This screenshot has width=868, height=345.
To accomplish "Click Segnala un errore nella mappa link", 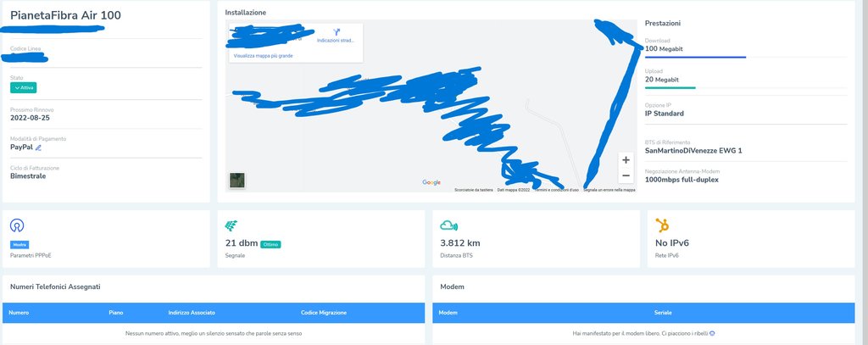I will point(609,190).
